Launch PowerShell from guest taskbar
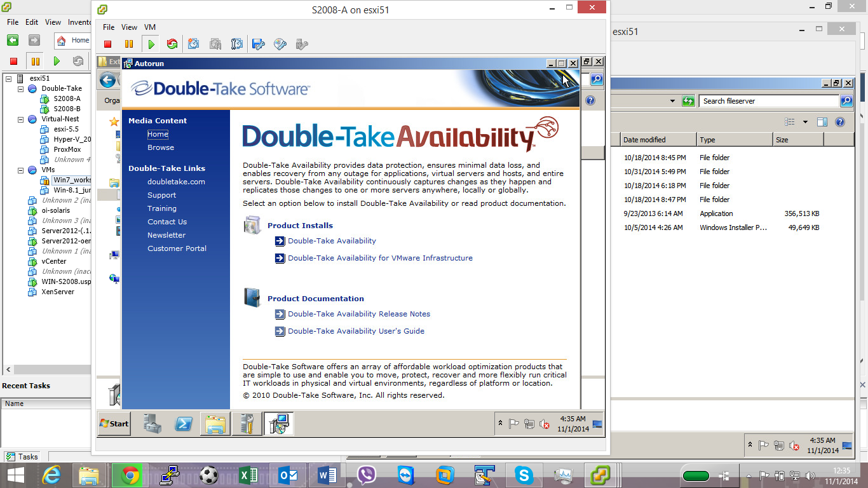 [184, 424]
